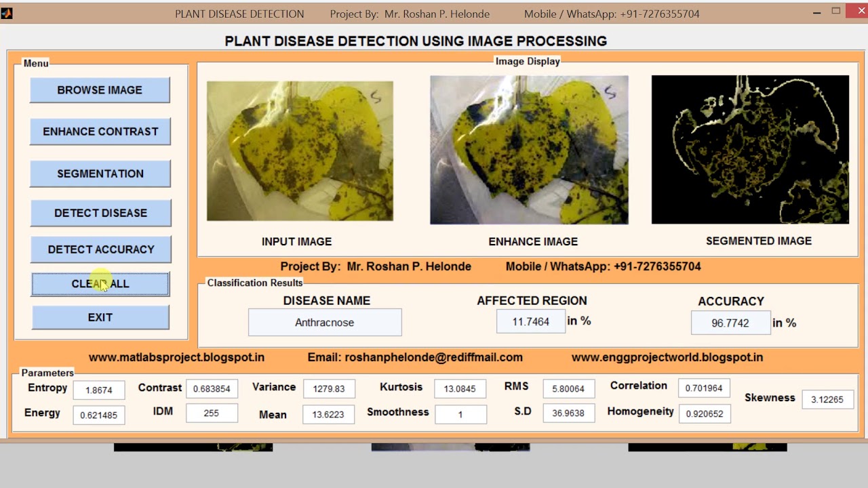868x488 pixels.
Task: Select the enhanced leaf image
Action: pos(529,150)
